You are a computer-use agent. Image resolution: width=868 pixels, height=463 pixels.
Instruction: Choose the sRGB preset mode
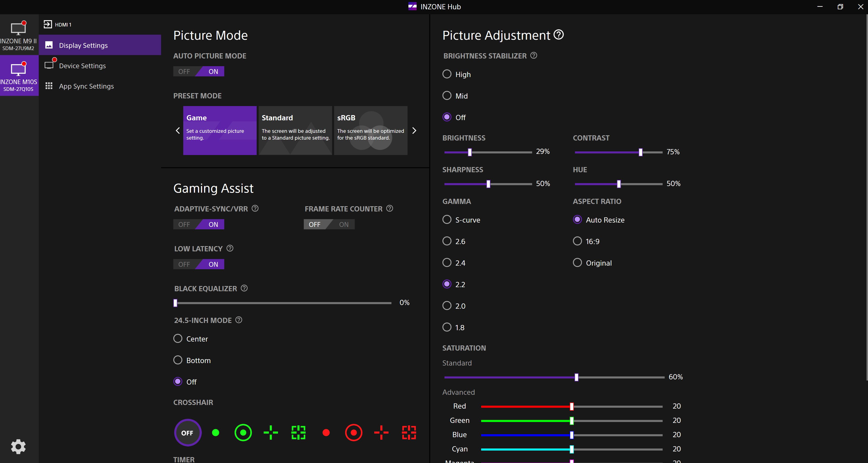click(371, 131)
